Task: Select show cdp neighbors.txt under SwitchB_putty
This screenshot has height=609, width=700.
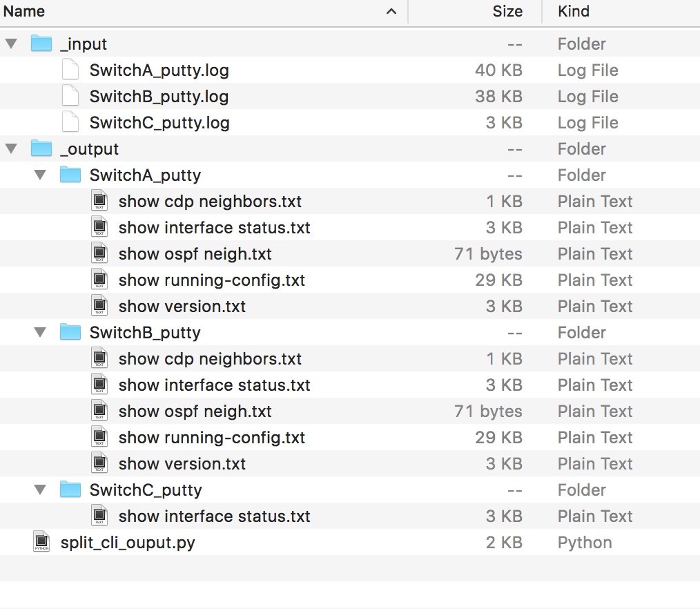Action: (x=210, y=360)
